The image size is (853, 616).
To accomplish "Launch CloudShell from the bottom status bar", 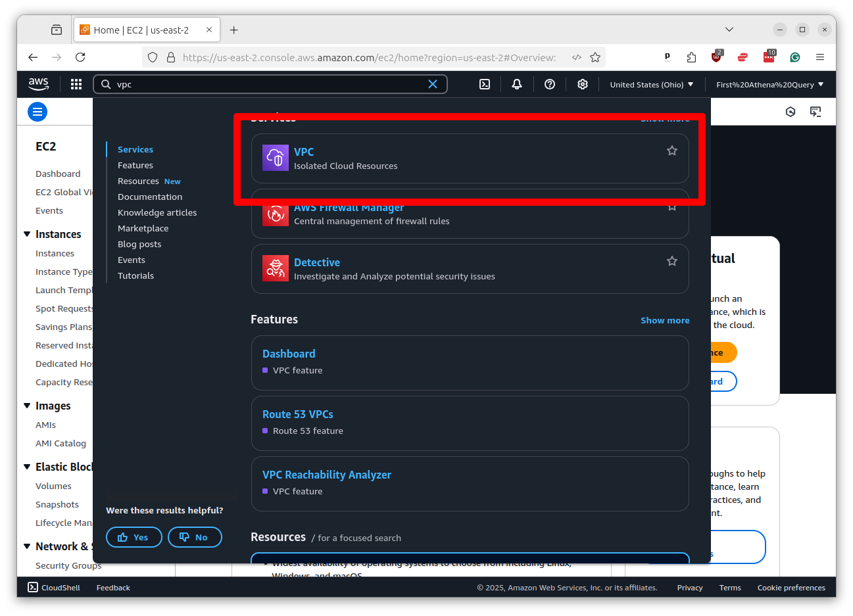I will (x=53, y=587).
